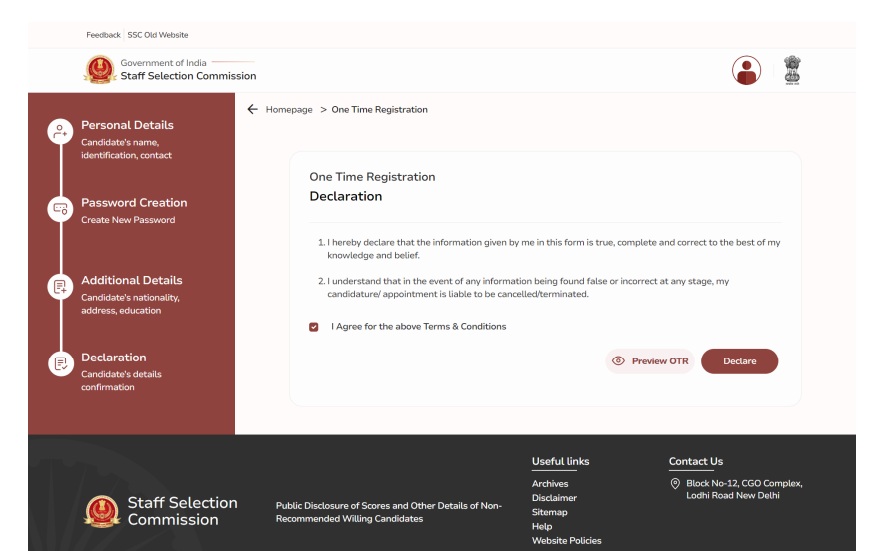This screenshot has width=876, height=551.
Task: Open the Disclaimer footer link
Action: pyautogui.click(x=554, y=498)
